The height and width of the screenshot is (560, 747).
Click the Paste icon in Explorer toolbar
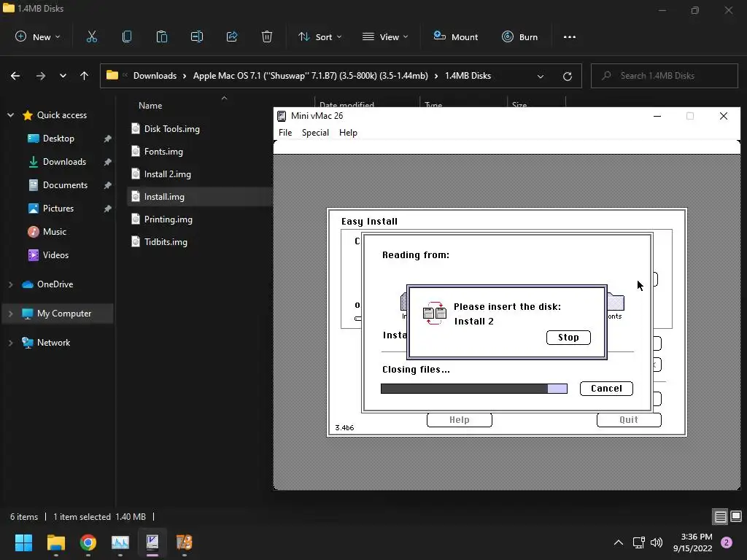click(162, 36)
